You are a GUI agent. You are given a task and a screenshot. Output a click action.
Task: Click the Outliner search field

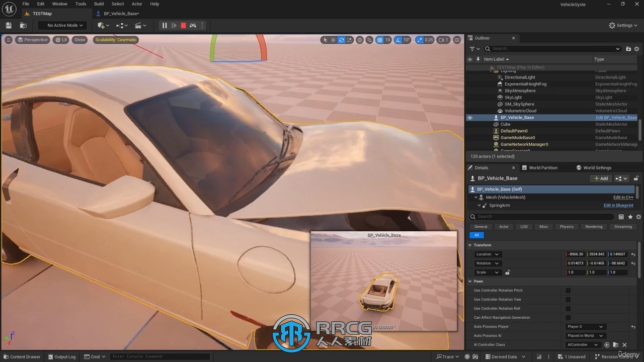552,49
